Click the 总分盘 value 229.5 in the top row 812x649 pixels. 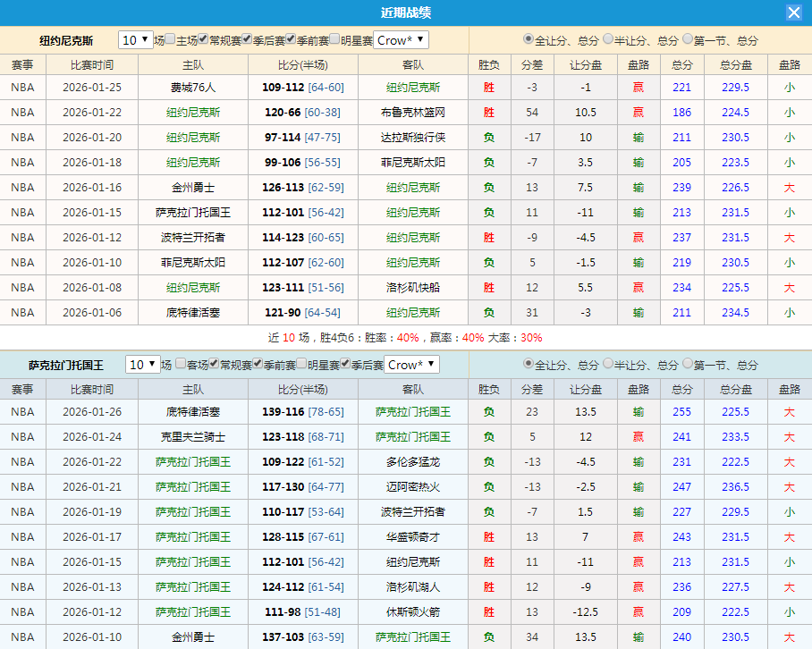tap(735, 87)
